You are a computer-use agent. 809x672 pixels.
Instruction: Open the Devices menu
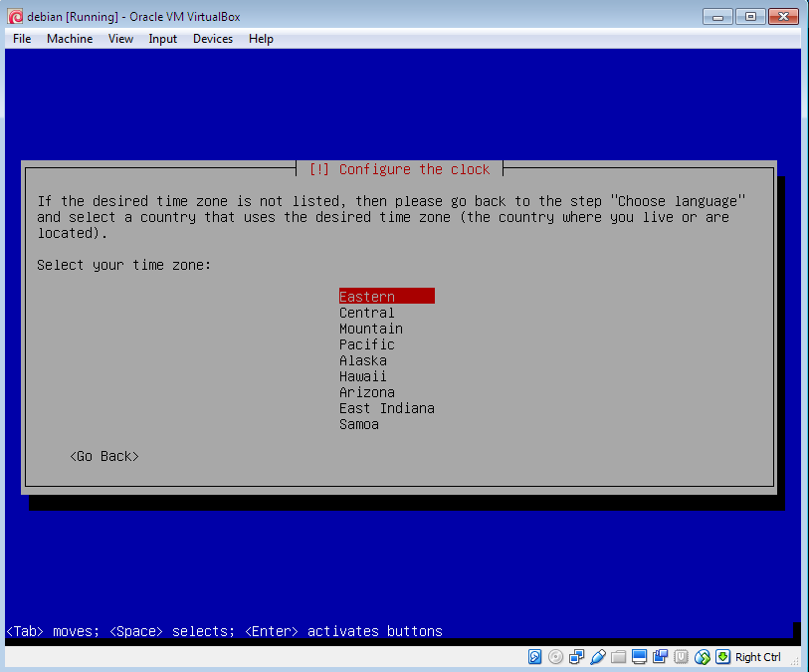(x=213, y=39)
